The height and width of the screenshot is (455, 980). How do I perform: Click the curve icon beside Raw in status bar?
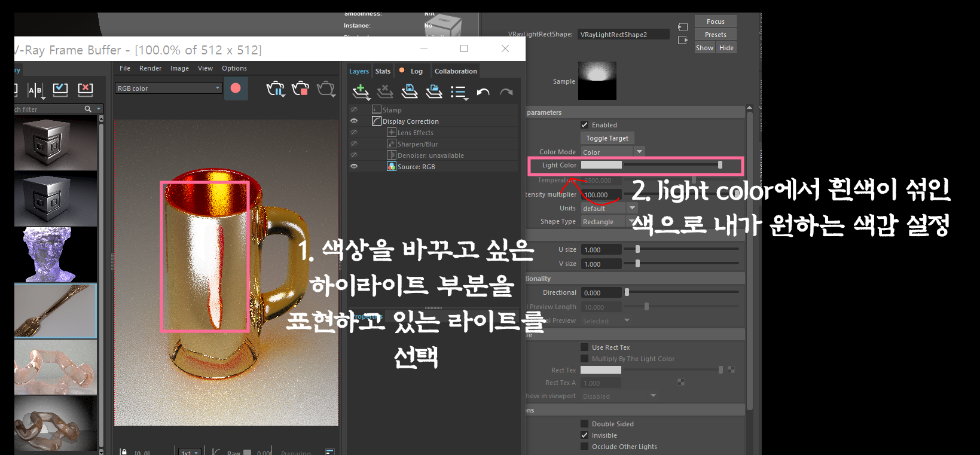pos(216,451)
